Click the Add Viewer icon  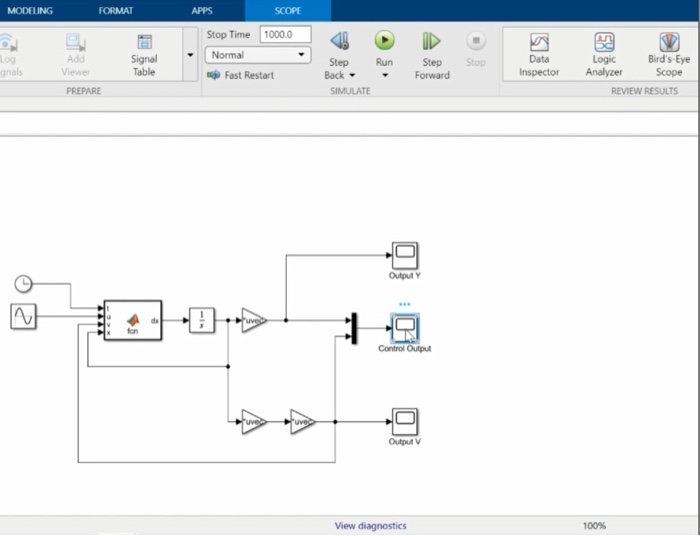point(76,43)
